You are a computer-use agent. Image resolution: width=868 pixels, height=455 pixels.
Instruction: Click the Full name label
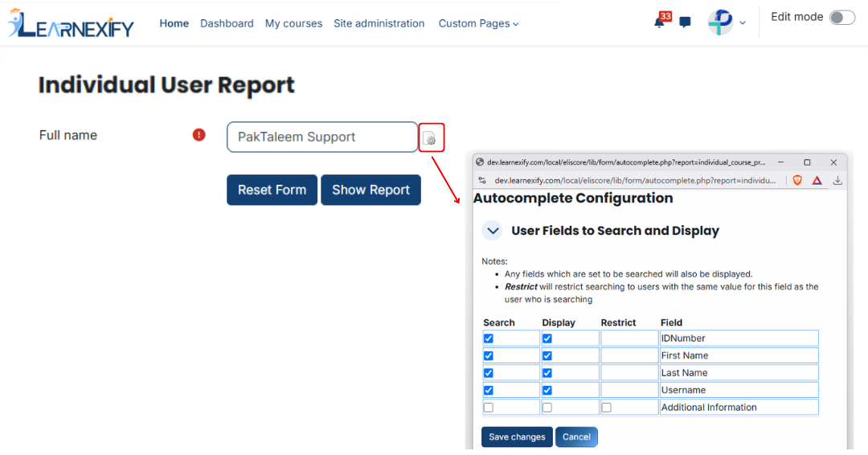[68, 135]
